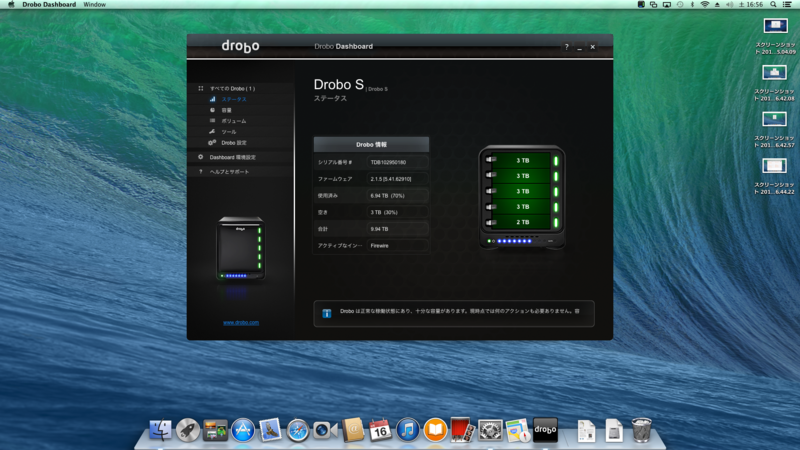Open the App Store in Dock
Image resolution: width=800 pixels, height=450 pixels.
243,431
